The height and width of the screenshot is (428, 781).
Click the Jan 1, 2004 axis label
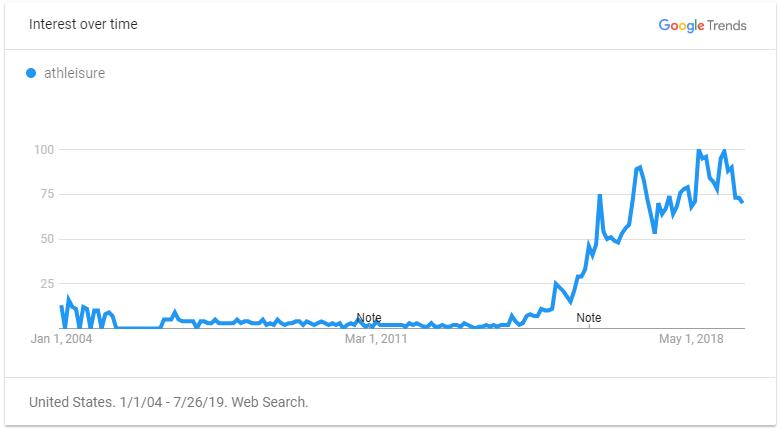coord(61,339)
